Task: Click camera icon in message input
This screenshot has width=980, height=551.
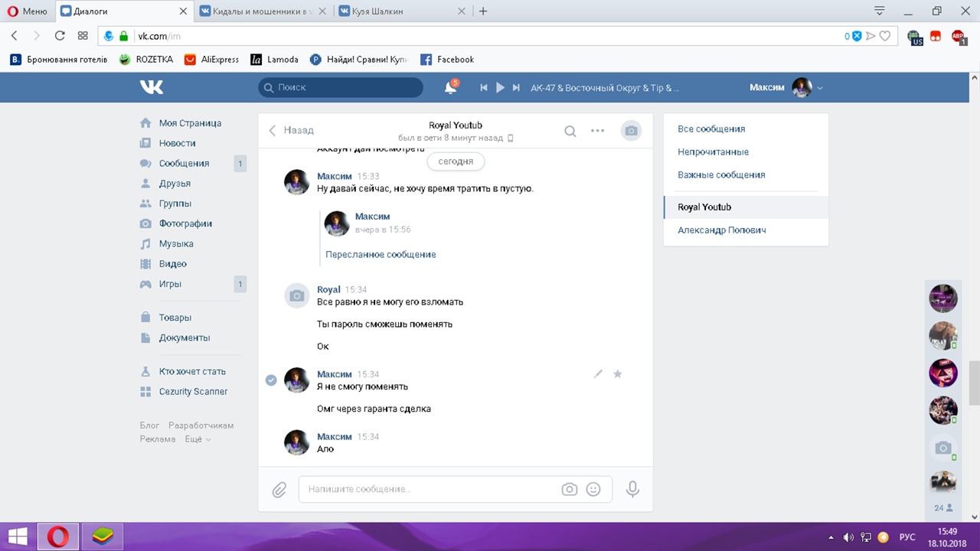Action: 569,489
